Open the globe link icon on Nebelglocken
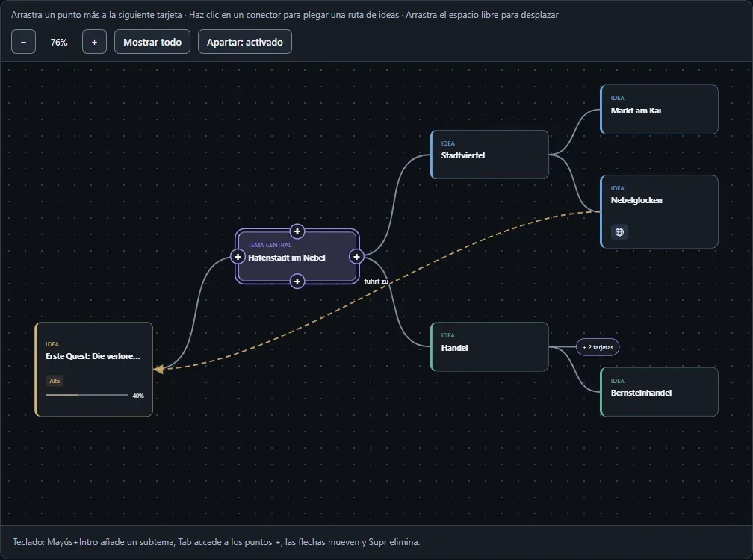 [x=619, y=232]
